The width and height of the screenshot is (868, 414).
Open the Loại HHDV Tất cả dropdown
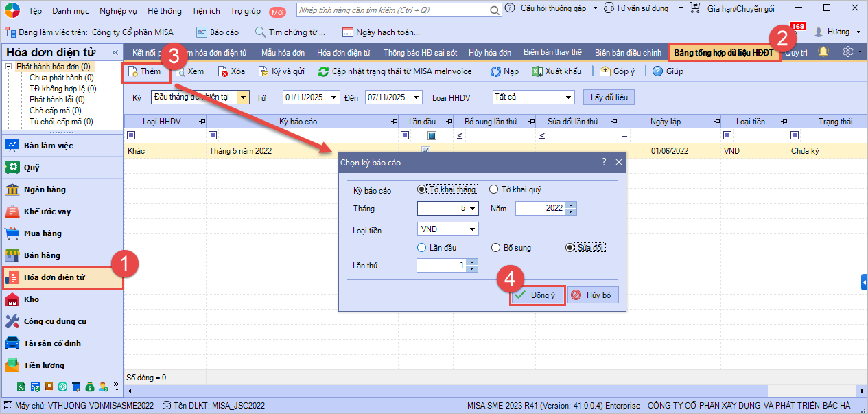click(x=567, y=97)
